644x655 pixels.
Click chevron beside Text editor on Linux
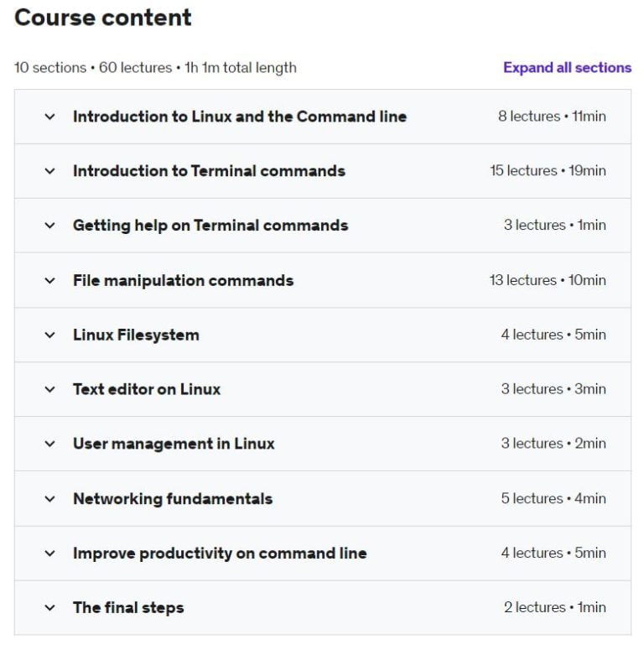49,389
